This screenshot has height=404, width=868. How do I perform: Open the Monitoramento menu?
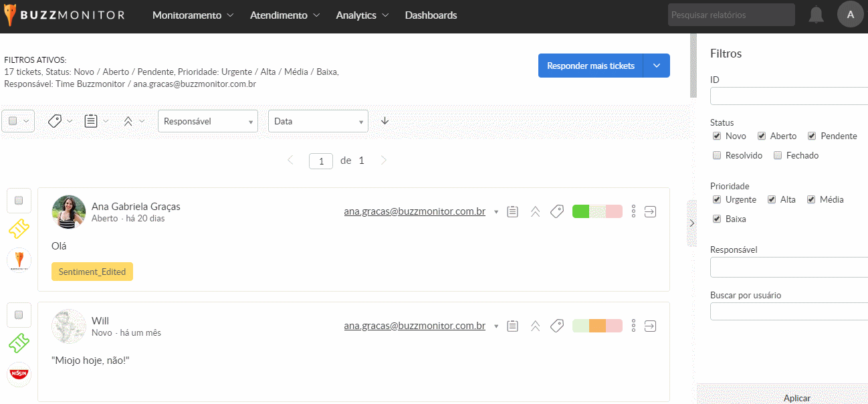click(x=193, y=15)
